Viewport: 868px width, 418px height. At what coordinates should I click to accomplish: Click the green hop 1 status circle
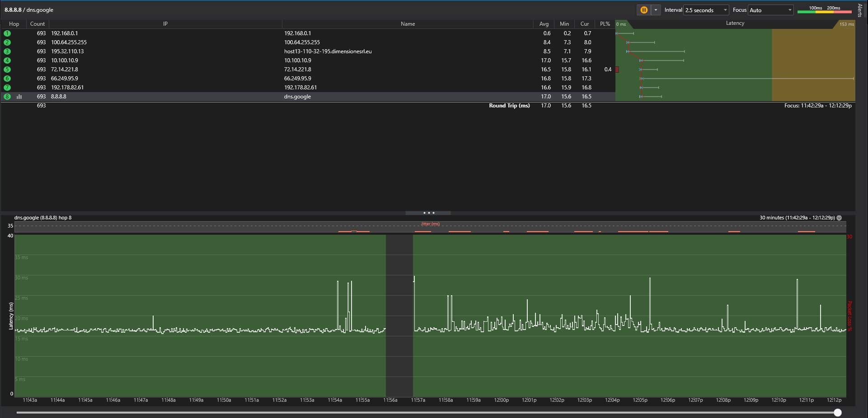(7, 33)
